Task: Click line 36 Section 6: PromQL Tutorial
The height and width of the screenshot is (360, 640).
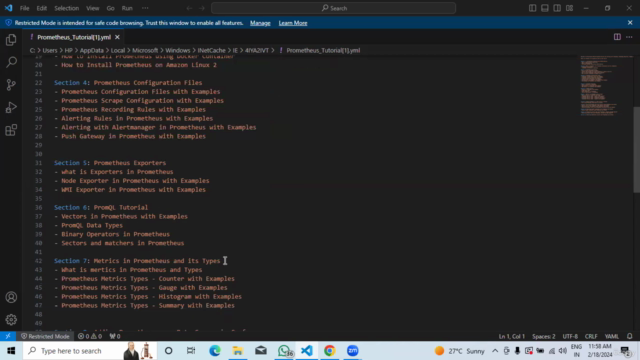Action: [101, 207]
